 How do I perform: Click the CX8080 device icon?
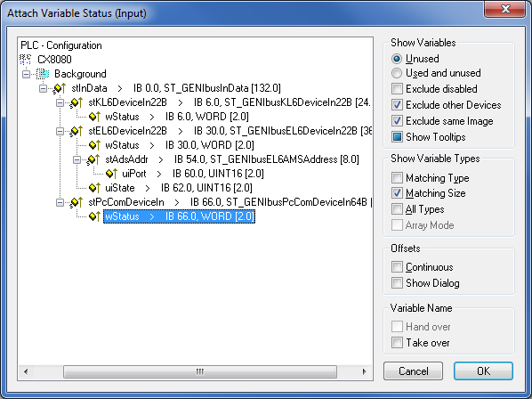(25, 60)
